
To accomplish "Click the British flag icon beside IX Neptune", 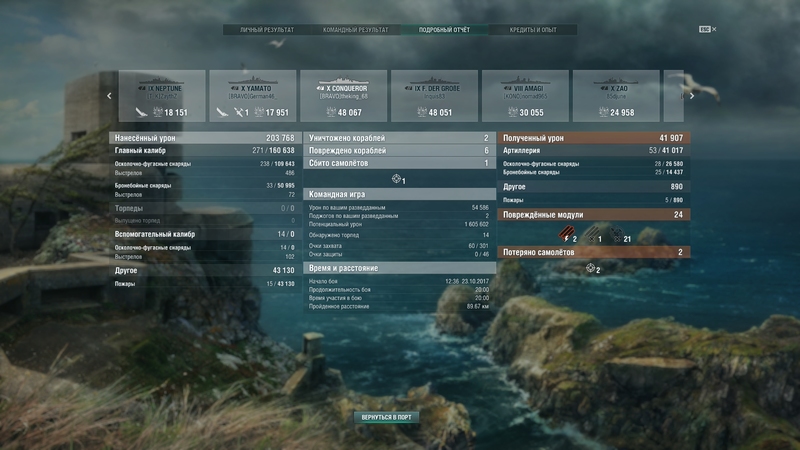I will 142,88.
